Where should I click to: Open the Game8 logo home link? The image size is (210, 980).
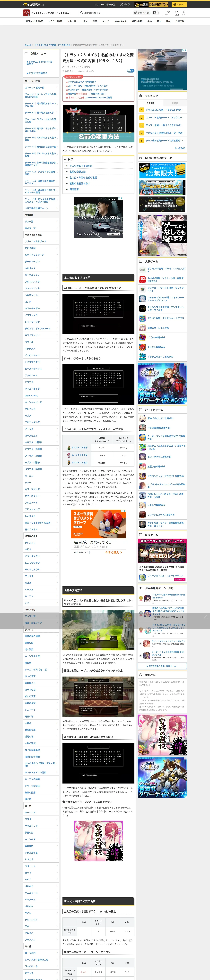coord(34,4)
